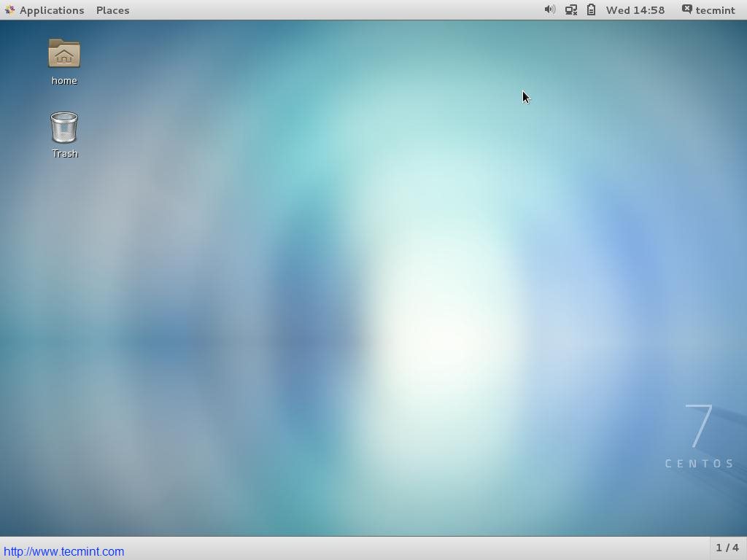747x560 pixels.
Task: Open the home folder on the desktop
Action: (x=64, y=55)
